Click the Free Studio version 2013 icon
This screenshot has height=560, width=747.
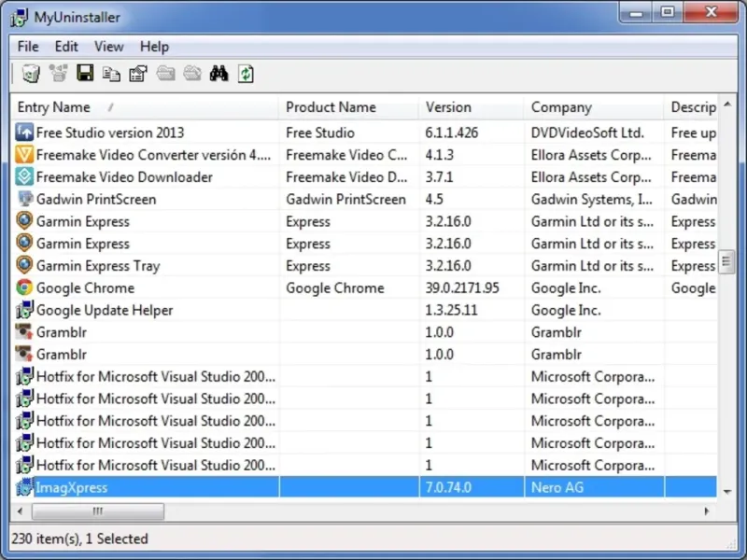point(25,133)
